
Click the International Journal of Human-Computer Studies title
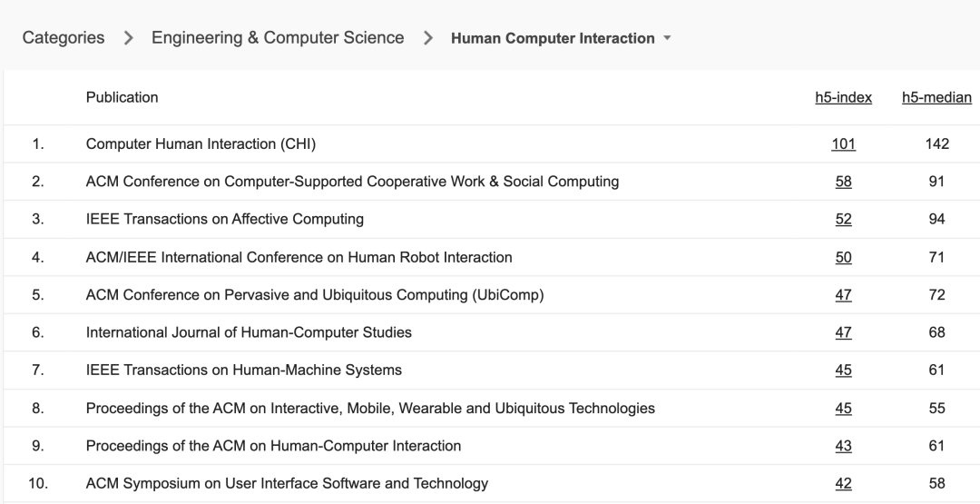249,332
